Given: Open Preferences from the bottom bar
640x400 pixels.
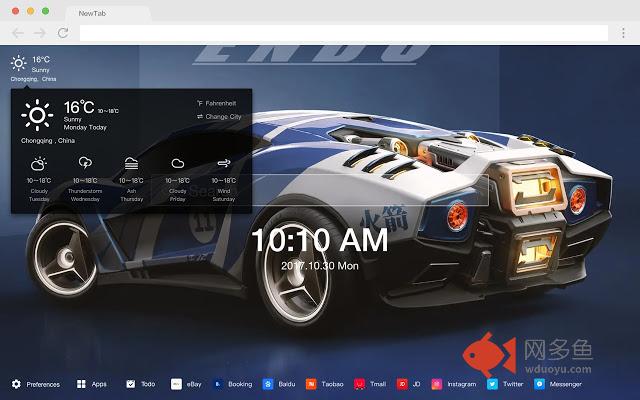Looking at the screenshot, I should 36,384.
